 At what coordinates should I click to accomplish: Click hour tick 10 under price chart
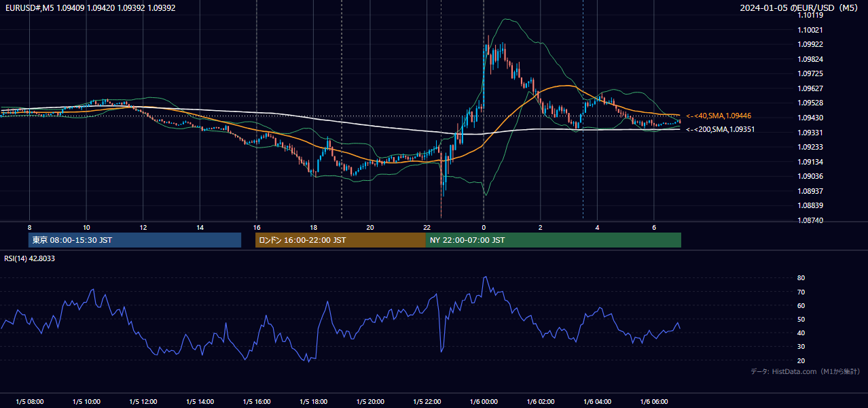[86, 227]
